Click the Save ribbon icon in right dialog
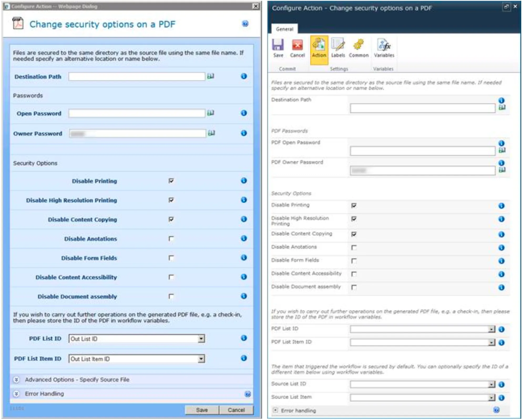Screen dimensions: 522x420 [x=278, y=48]
